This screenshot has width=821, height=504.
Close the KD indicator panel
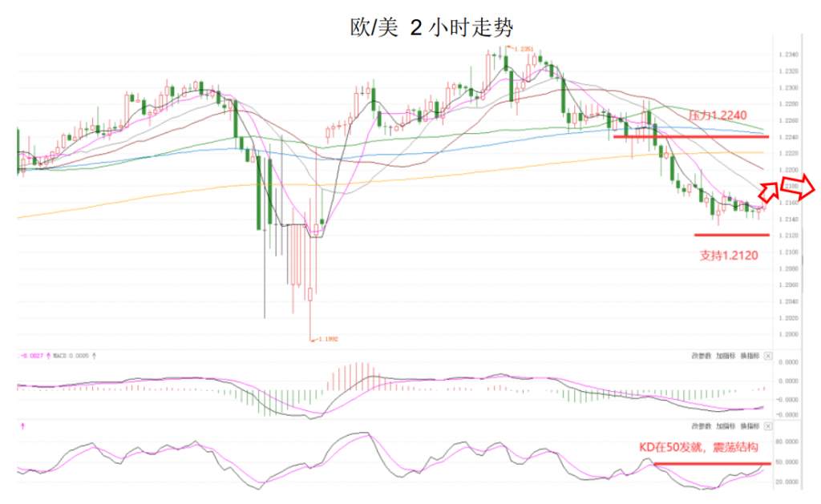coord(767,426)
